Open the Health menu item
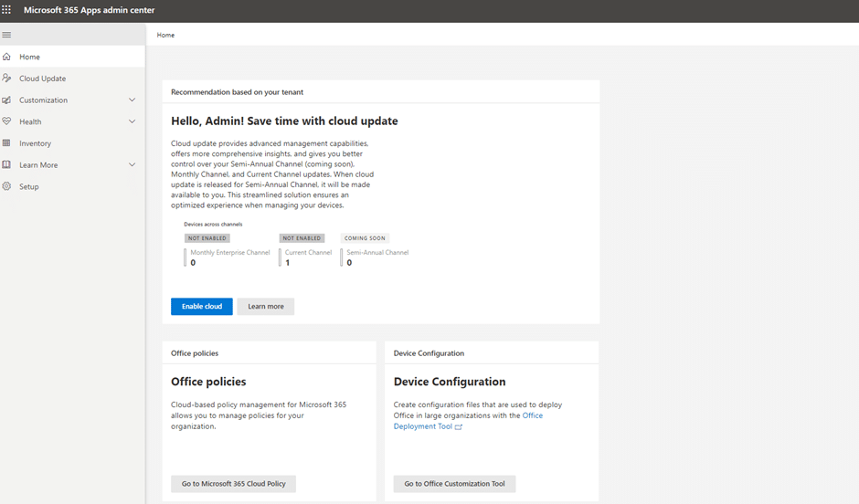859x504 pixels. pyautogui.click(x=72, y=121)
